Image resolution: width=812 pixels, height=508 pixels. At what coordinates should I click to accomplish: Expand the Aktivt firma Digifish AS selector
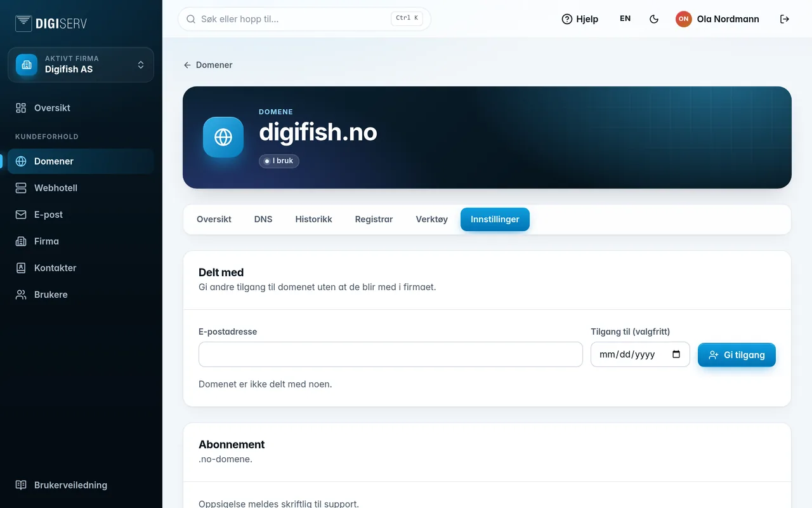(81, 65)
